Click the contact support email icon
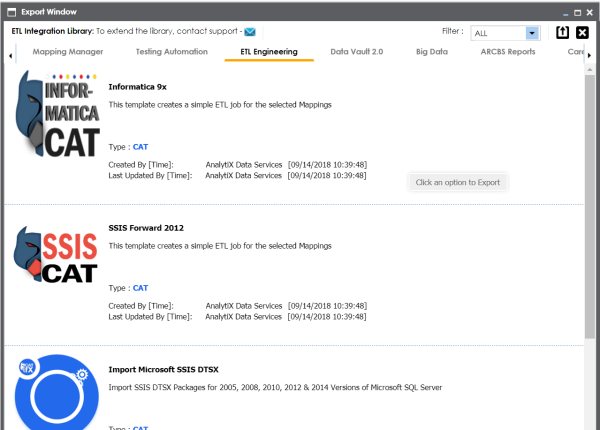Image resolution: width=600 pixels, height=430 pixels. coord(250,32)
